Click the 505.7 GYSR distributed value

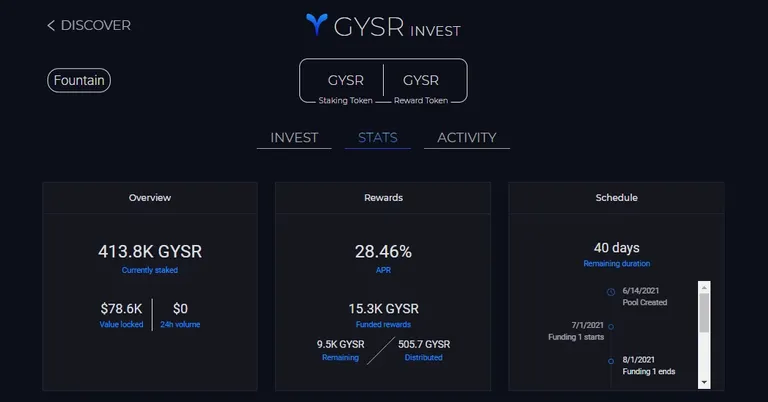(x=424, y=344)
